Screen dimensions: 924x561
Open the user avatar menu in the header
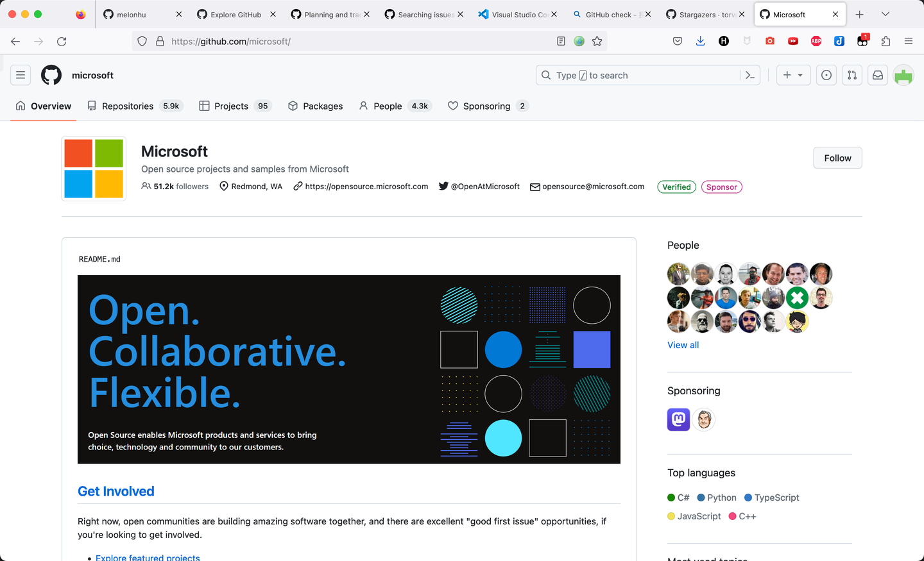coord(903,75)
